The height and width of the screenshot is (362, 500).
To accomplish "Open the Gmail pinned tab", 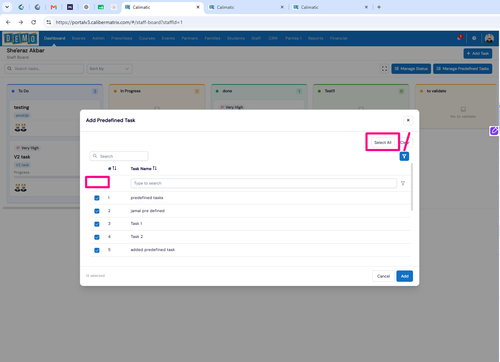I will [x=54, y=7].
